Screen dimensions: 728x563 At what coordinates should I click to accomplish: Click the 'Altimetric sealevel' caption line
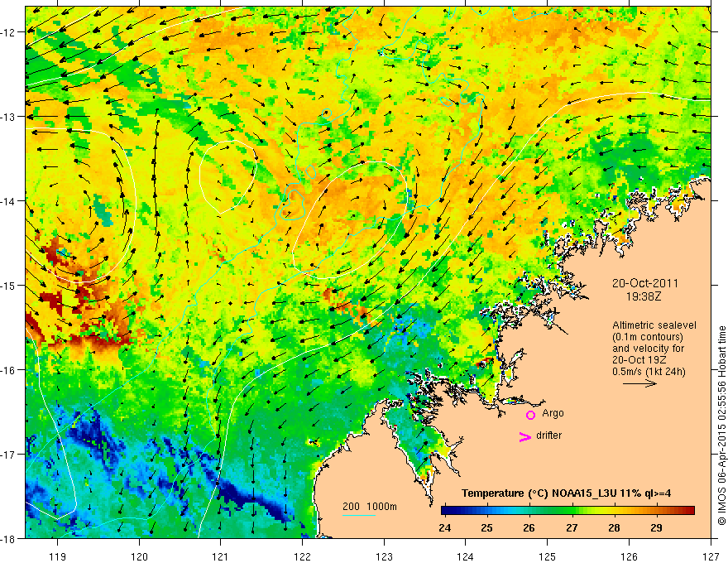(654, 325)
